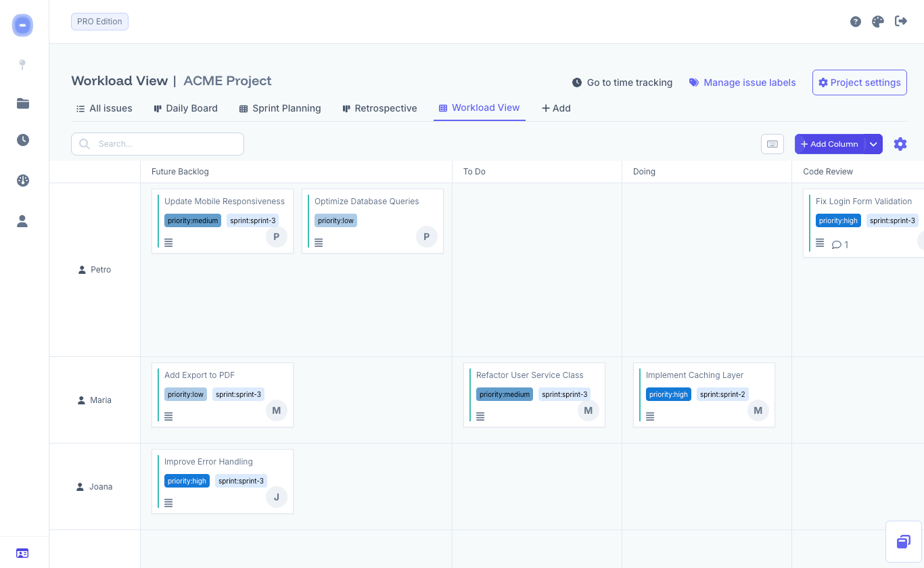Switch to the Sprint Planning tab
This screenshot has width=924, height=568.
click(x=280, y=108)
